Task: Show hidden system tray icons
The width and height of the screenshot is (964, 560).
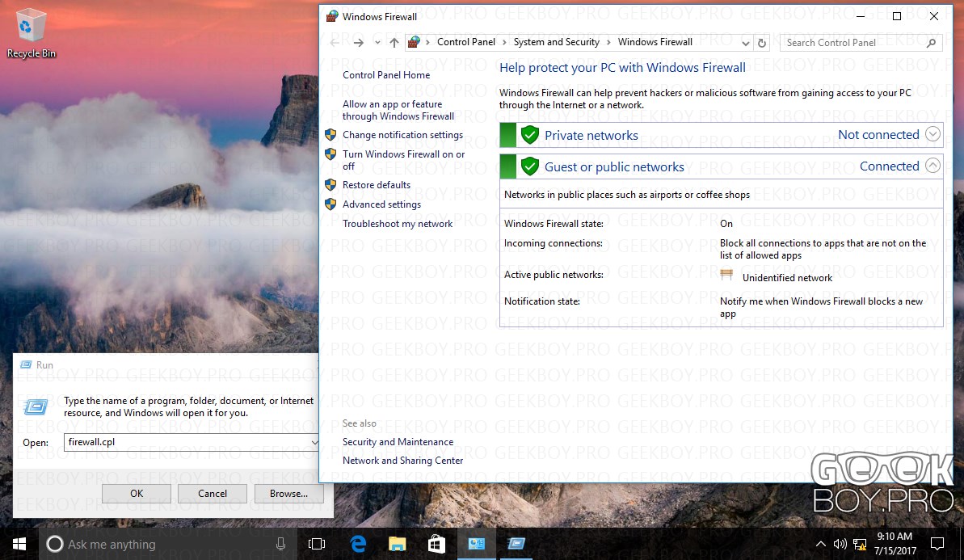Action: [x=821, y=544]
